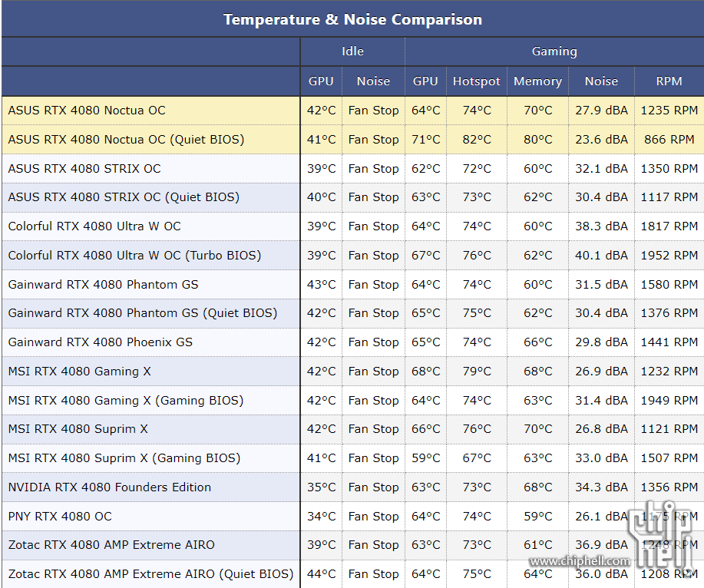The width and height of the screenshot is (704, 588).
Task: Click the '26.9 dBA' noise value
Action: tap(602, 372)
